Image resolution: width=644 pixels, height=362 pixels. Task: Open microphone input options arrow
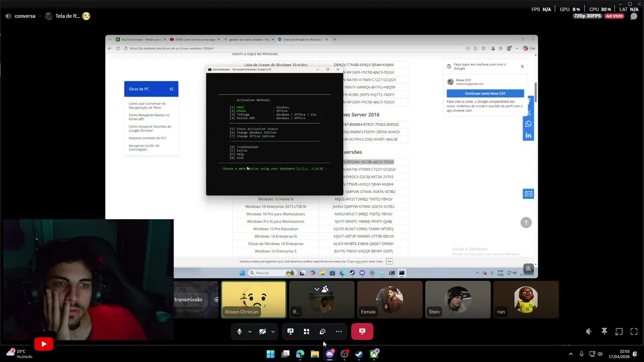click(250, 331)
